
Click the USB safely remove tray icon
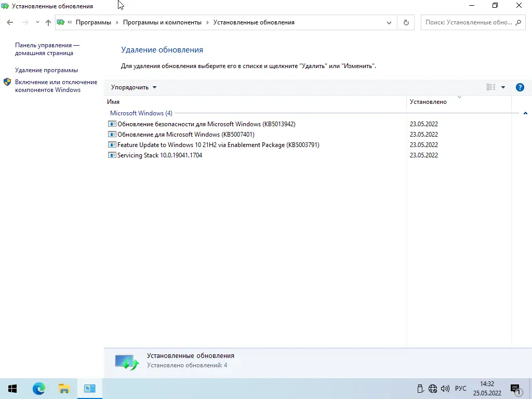(420, 389)
